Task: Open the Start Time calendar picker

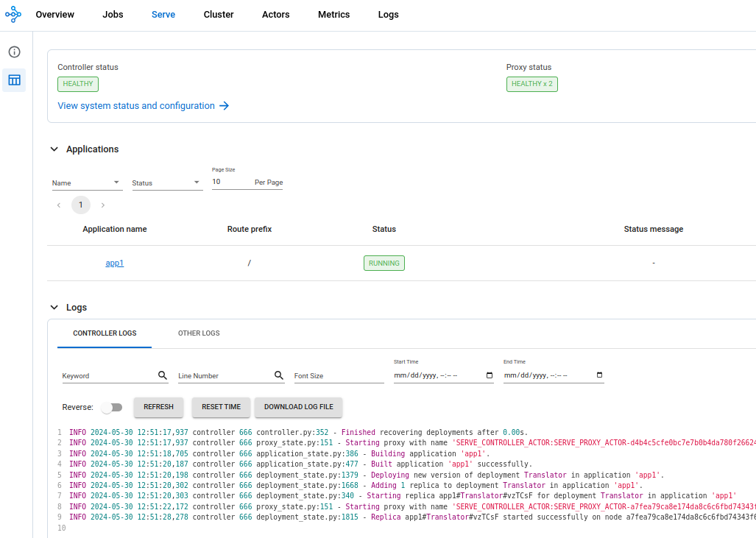Action: click(x=490, y=375)
